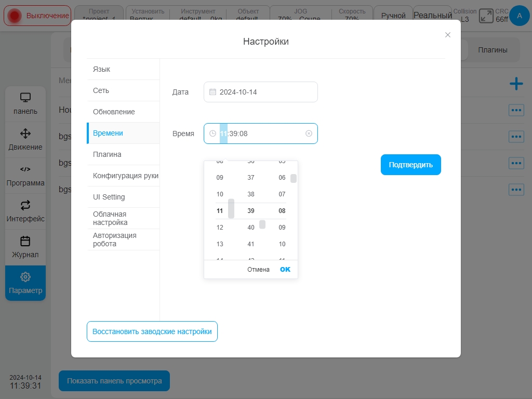532x399 pixels.
Task: Click the clock icon in time field
Action: point(212,134)
